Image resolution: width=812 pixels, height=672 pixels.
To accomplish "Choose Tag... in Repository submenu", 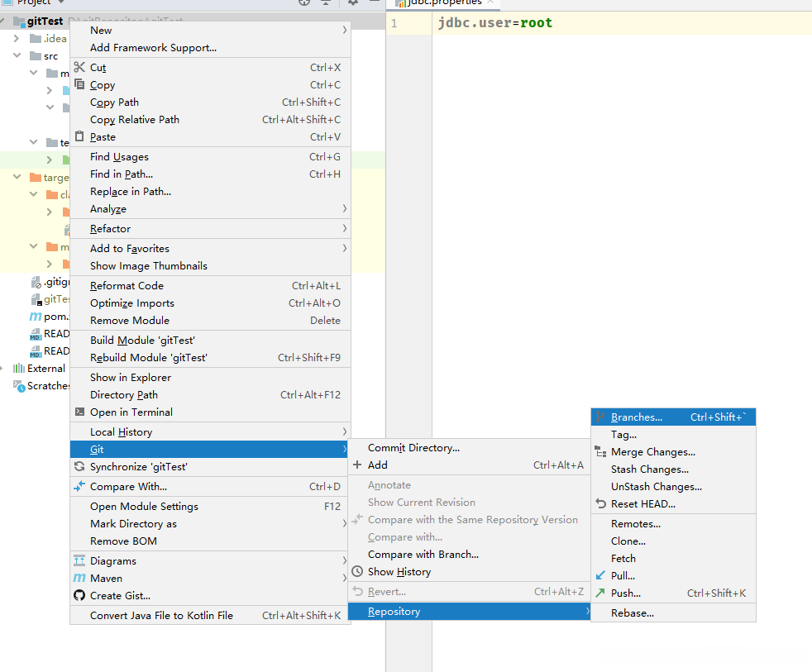I will coord(673,435).
